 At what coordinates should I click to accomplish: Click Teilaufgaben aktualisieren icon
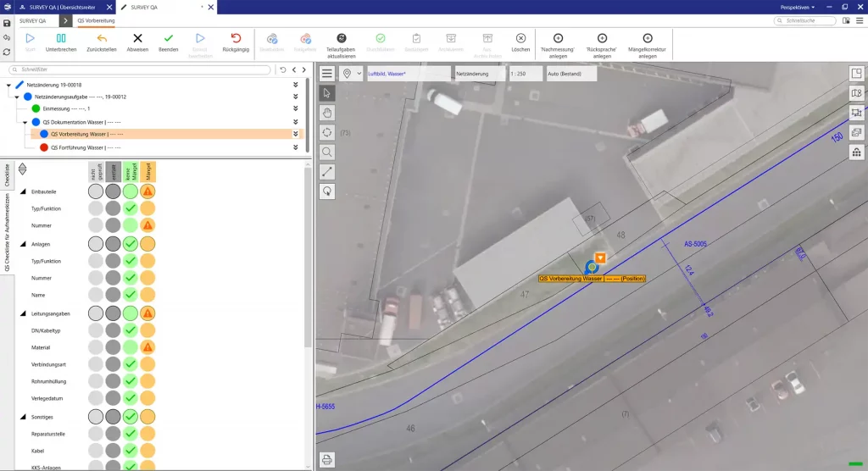point(341,38)
